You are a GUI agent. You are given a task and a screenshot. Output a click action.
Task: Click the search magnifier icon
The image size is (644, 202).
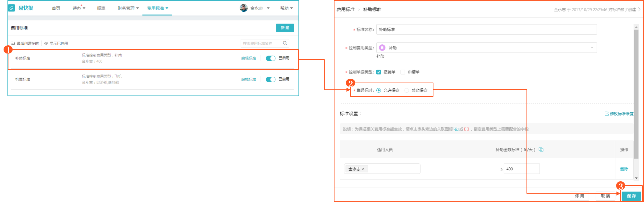pyautogui.click(x=285, y=43)
